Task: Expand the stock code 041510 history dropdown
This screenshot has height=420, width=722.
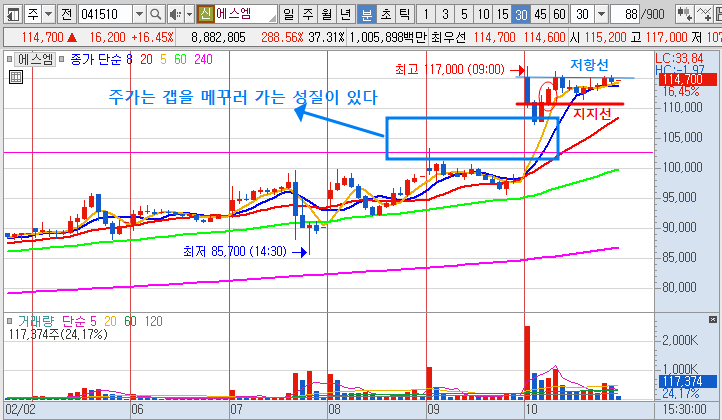Action: coord(139,14)
